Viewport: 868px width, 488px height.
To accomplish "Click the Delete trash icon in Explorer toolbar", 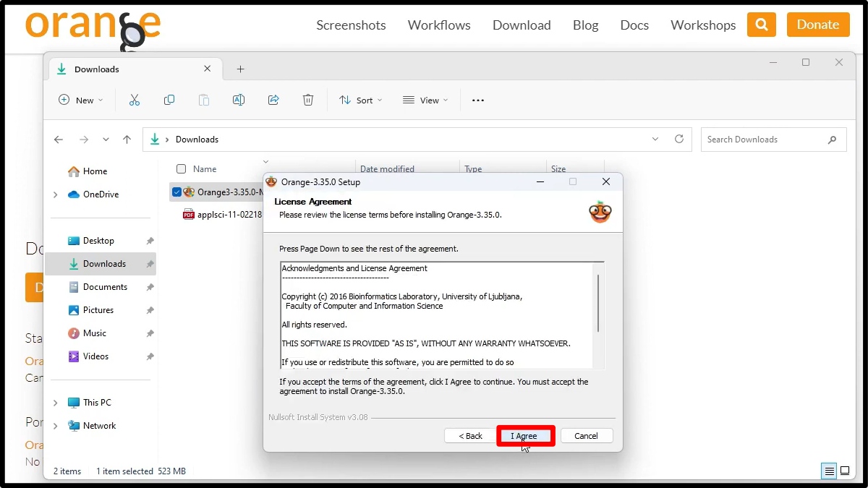I will (x=308, y=100).
